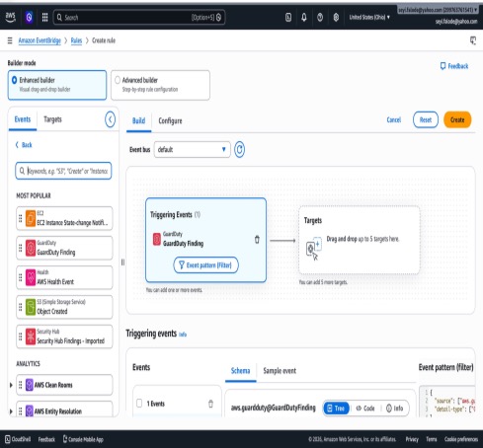
Task: Open the Info link beside Triggering events
Action: tap(183, 335)
